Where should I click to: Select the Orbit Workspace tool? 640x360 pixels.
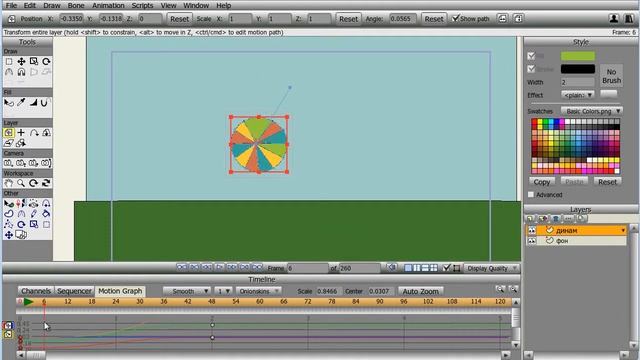pos(46,183)
